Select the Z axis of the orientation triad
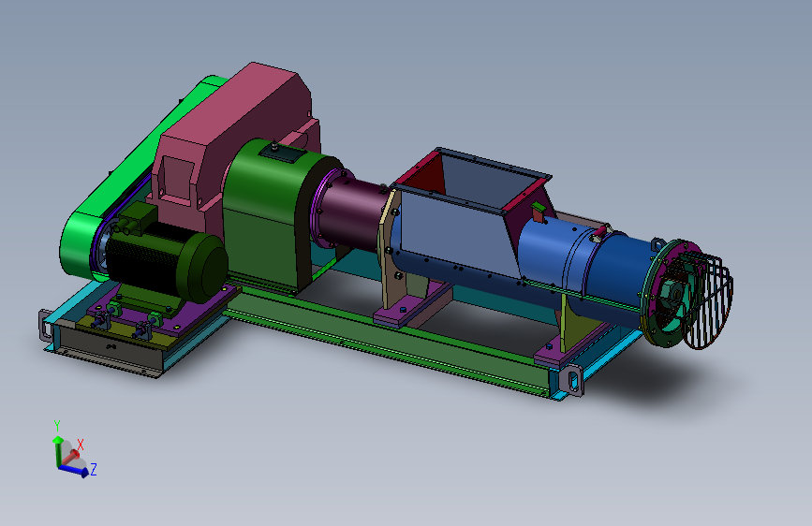Image resolution: width=812 pixels, height=526 pixels. 76,470
